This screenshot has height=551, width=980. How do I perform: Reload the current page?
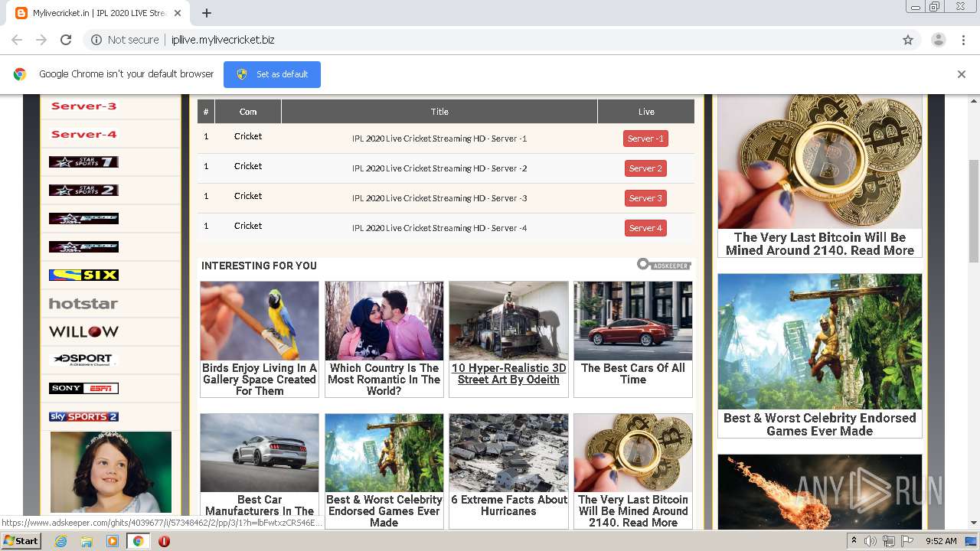[x=66, y=40]
